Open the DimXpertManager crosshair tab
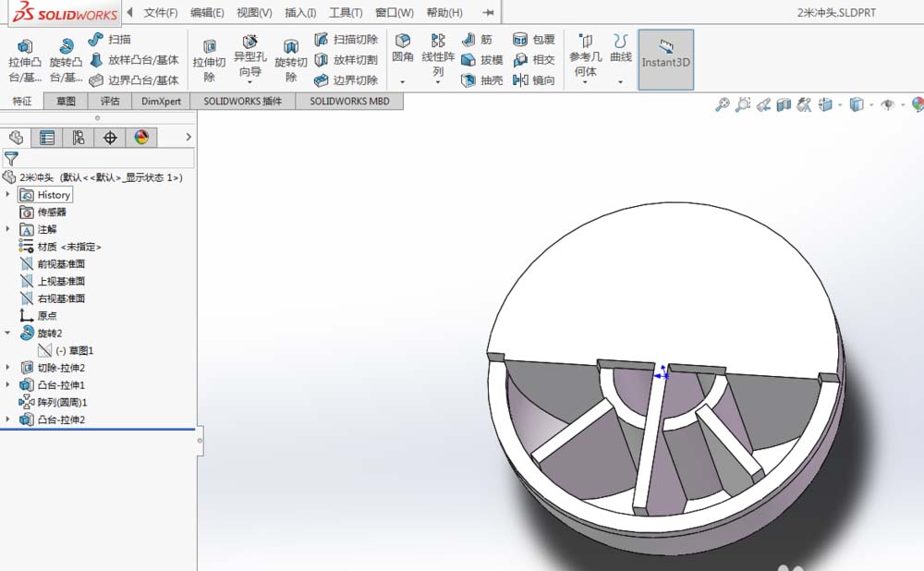Screen dimensions: 924x571 [110, 138]
